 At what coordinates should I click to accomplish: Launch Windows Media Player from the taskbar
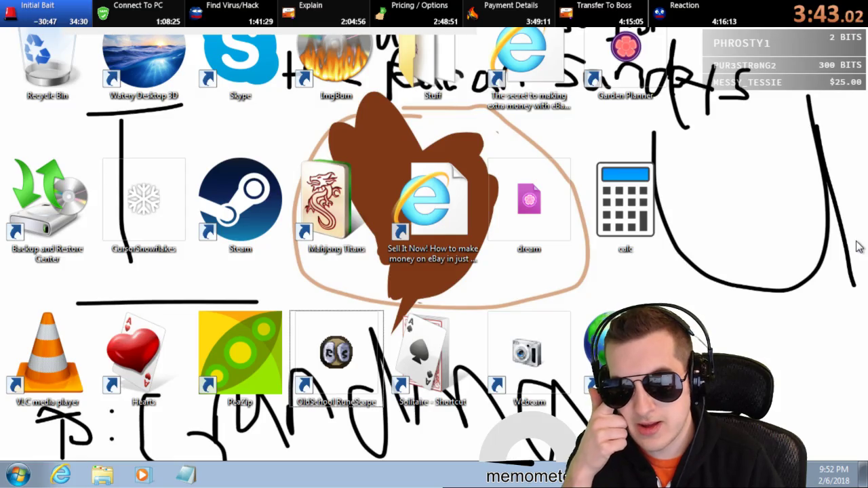click(143, 474)
